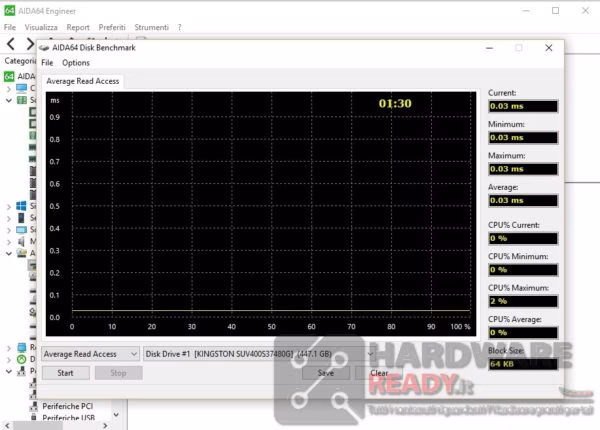Image resolution: width=600 pixels, height=430 pixels.
Task: Click the AIDA64 root node icon in tree
Action: pyautogui.click(x=9, y=76)
